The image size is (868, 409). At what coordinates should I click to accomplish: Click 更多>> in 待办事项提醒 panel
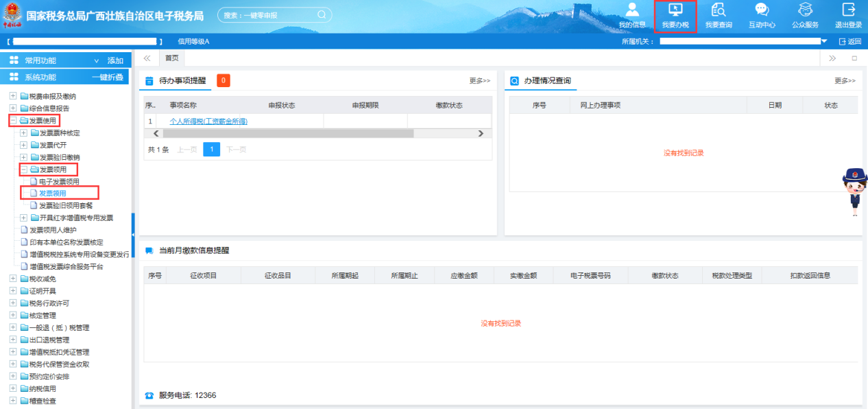(x=480, y=81)
